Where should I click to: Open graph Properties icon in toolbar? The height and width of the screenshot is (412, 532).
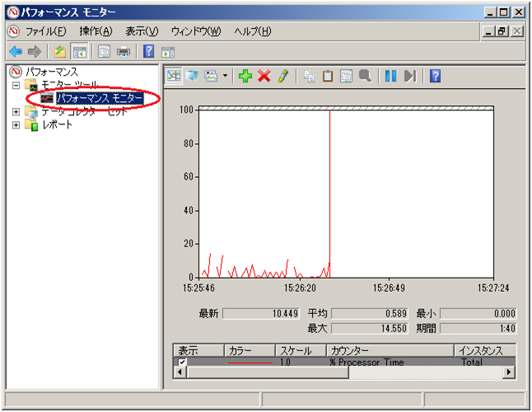(346, 76)
